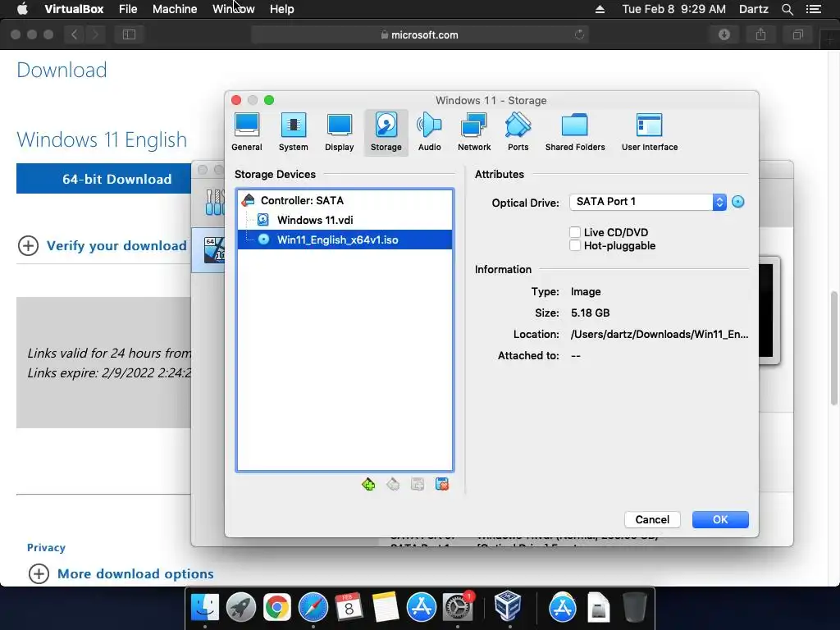Open the Privacy link on the Microsoft page
Screen dimensions: 840x630
(46, 547)
